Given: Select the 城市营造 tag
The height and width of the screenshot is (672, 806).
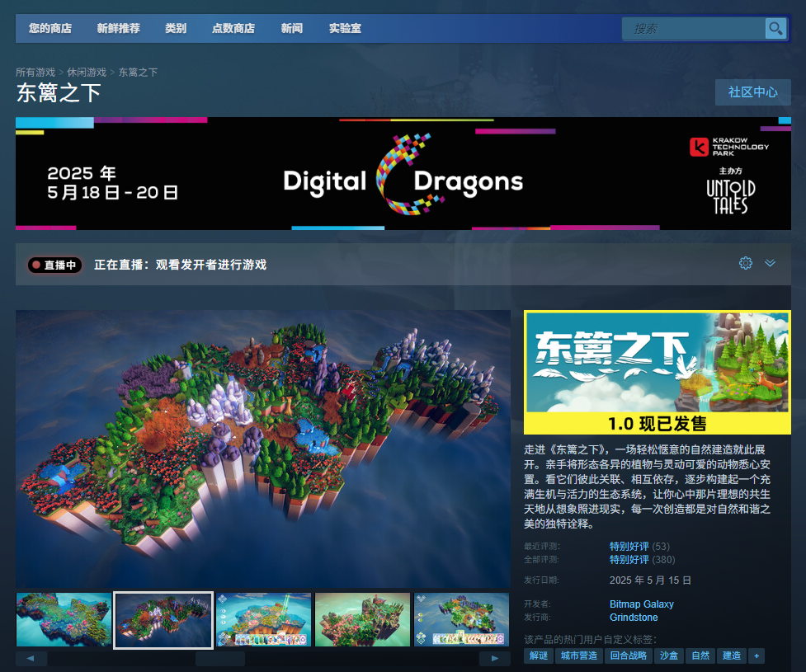Looking at the screenshot, I should (x=578, y=656).
